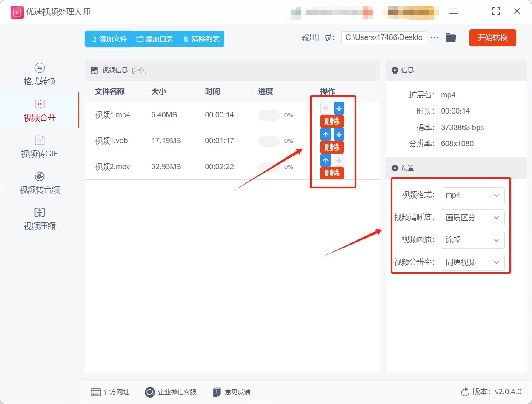The height and width of the screenshot is (404, 532).
Task: Open the 视频分辨率 dropdown
Action: [x=472, y=262]
